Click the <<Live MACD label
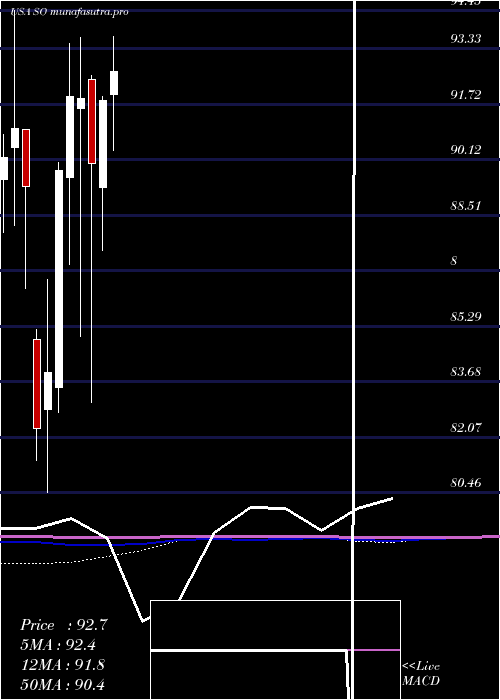 (x=421, y=673)
